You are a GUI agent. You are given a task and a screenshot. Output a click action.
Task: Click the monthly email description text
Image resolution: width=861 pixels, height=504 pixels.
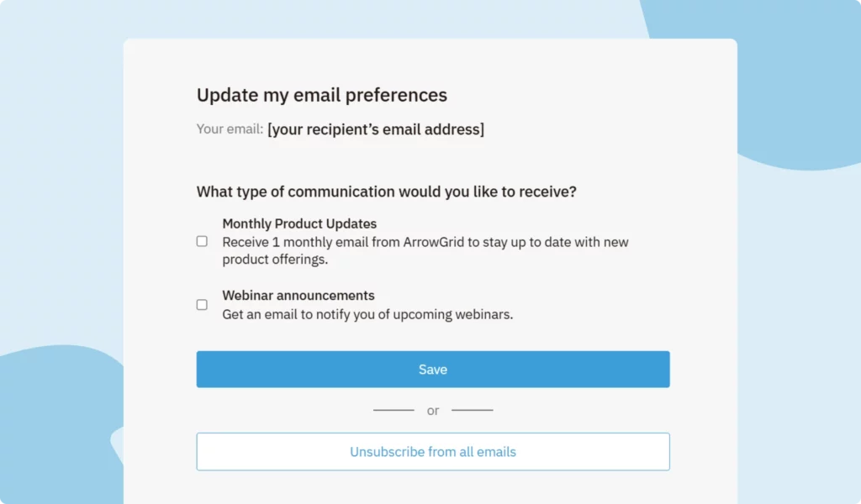[x=425, y=242]
